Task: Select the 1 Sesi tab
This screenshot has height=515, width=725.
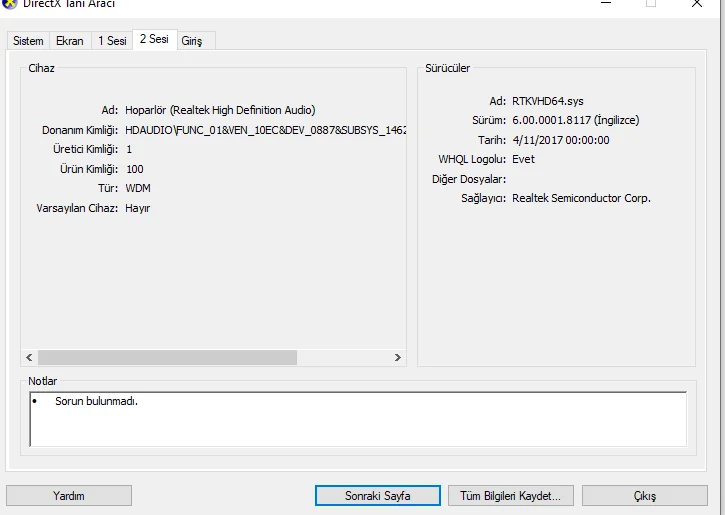Action: pyautogui.click(x=112, y=41)
